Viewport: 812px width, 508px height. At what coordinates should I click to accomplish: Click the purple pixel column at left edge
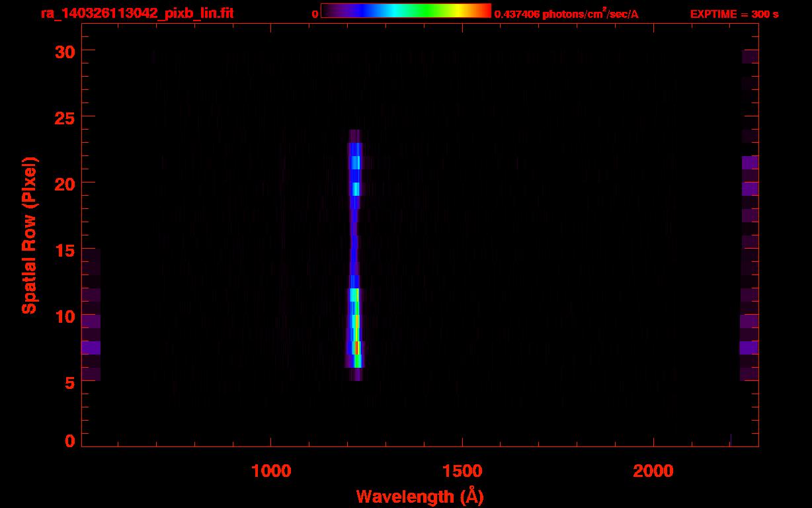click(91, 315)
